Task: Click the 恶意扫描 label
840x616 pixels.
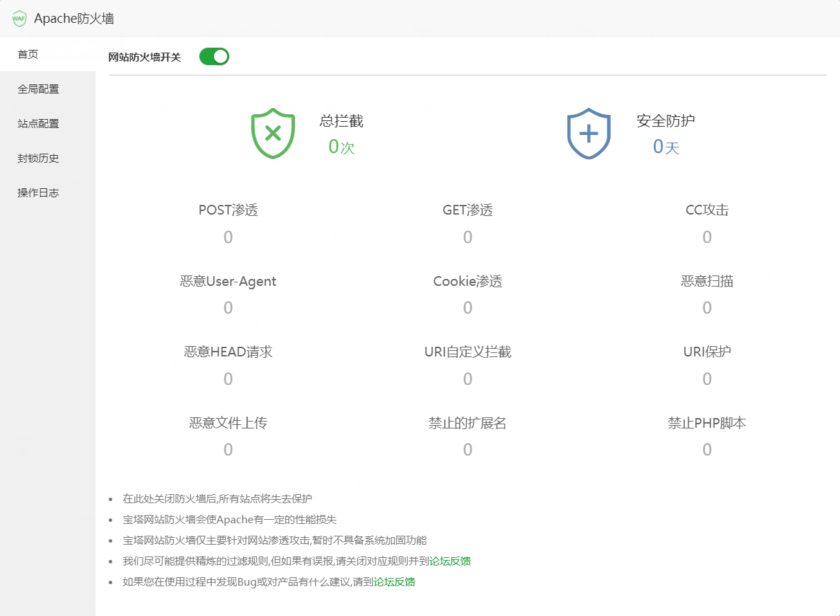Action: 707,281
